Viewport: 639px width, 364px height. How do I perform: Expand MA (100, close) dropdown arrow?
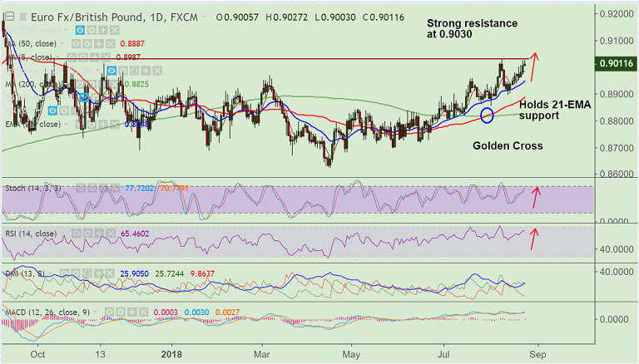66,30
